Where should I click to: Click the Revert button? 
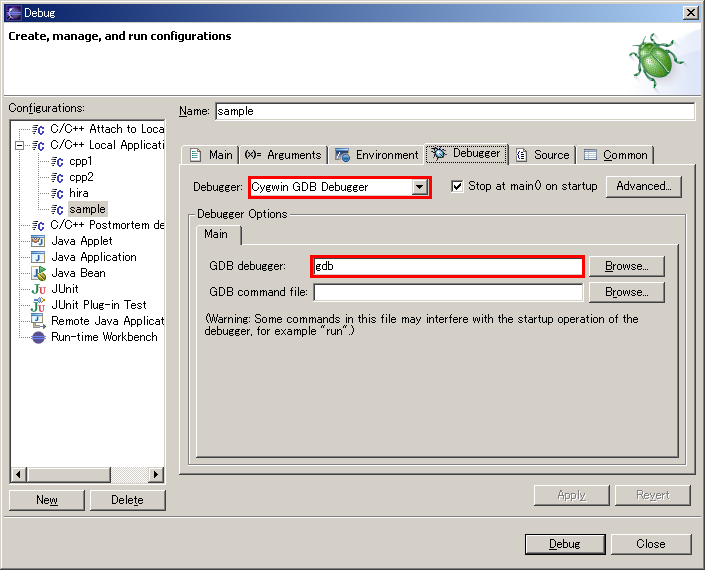(653, 495)
